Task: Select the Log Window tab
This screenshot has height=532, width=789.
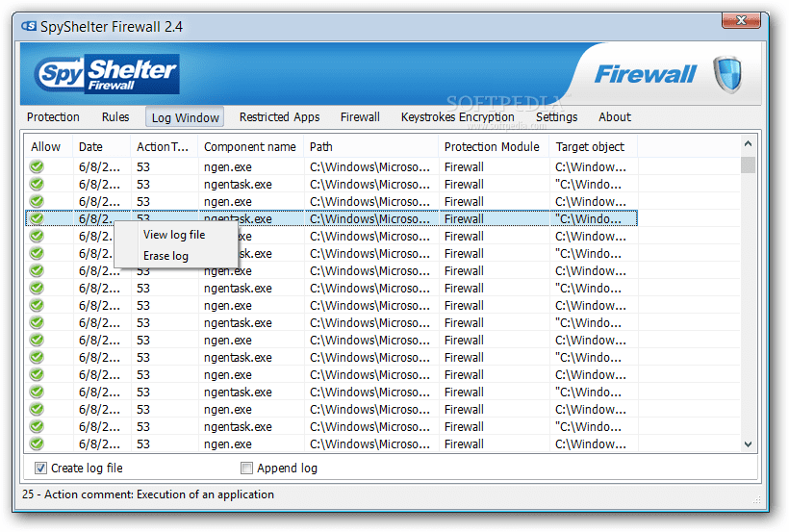Action: [x=185, y=117]
